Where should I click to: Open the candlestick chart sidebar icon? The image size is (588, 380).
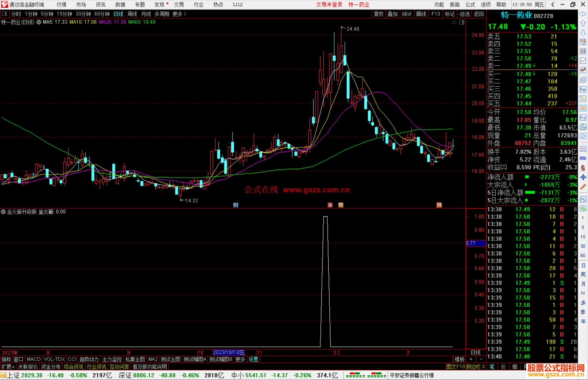pos(583,70)
